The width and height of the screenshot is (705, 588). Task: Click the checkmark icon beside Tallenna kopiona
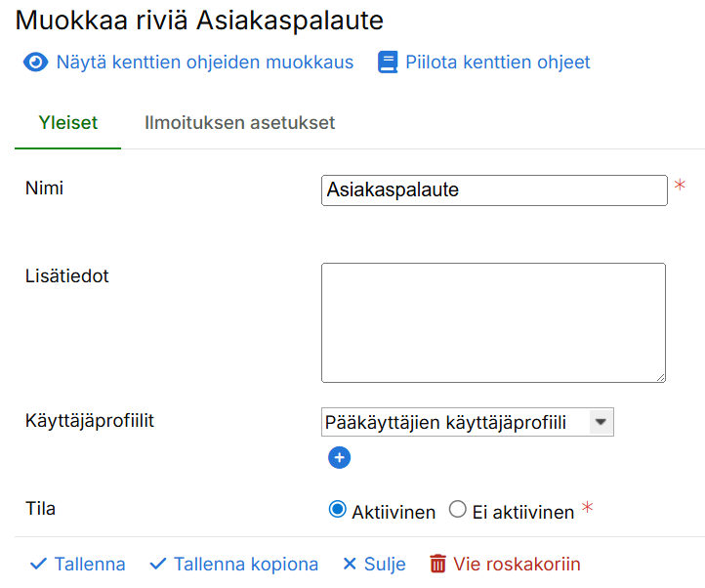158,564
